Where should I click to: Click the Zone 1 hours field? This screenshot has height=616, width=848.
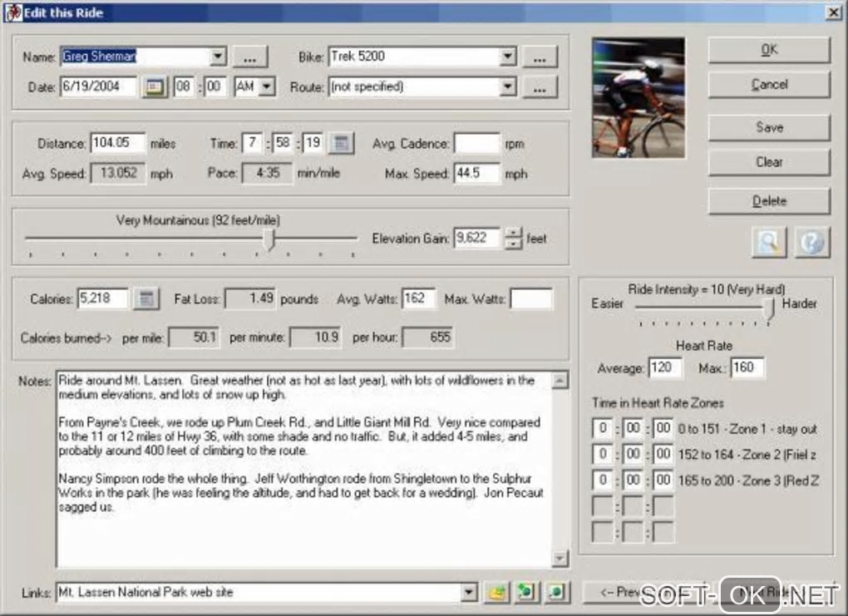point(603,428)
